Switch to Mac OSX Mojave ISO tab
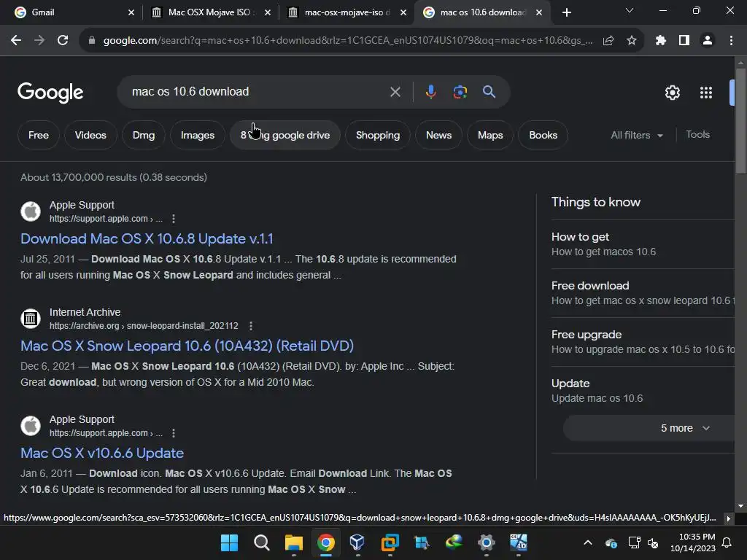 click(209, 12)
